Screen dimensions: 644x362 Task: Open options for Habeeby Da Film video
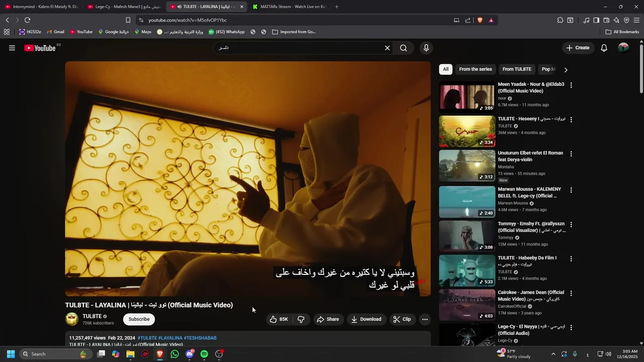pyautogui.click(x=571, y=258)
